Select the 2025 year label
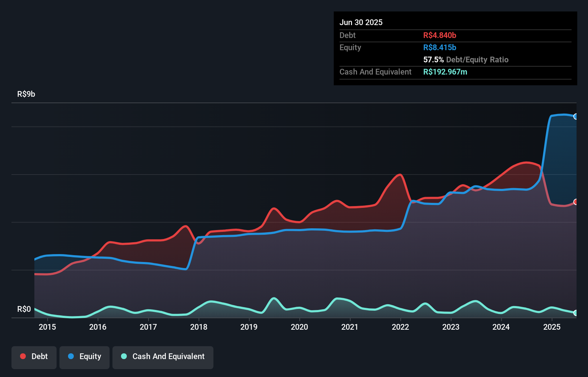The width and height of the screenshot is (588, 377). click(x=552, y=327)
